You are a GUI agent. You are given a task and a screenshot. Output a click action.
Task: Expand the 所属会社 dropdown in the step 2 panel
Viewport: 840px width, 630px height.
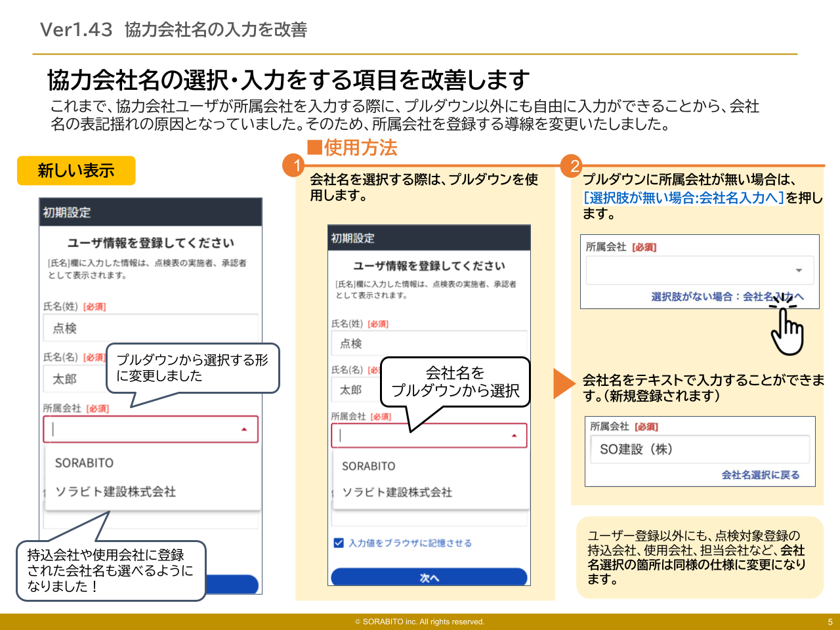tap(799, 270)
